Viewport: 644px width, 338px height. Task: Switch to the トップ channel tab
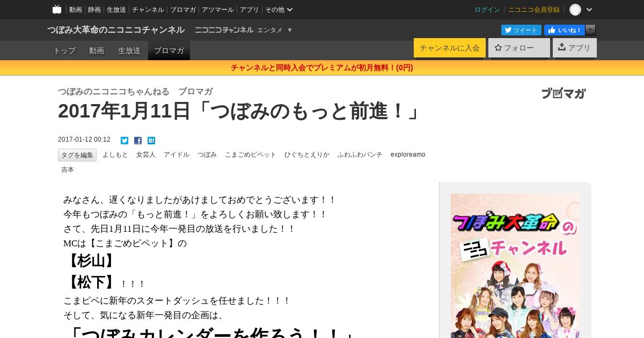[x=64, y=50]
